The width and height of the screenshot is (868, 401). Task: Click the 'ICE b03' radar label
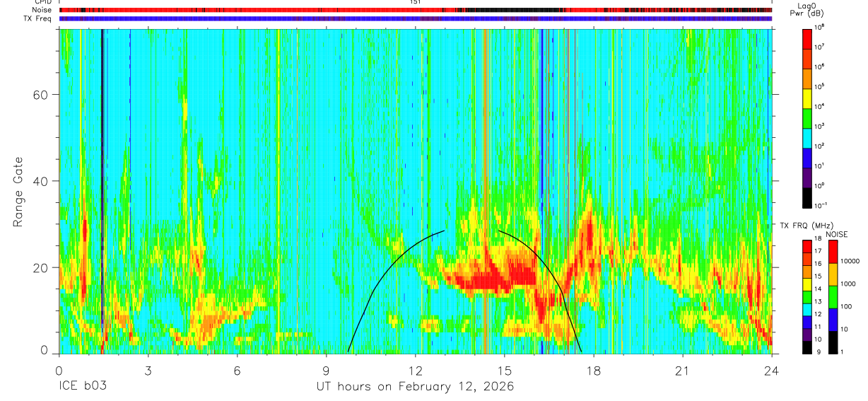(82, 387)
